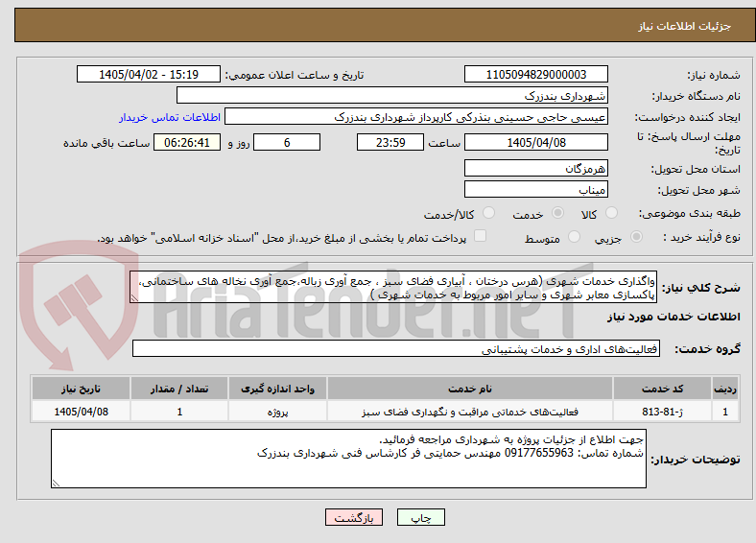The width and height of the screenshot is (756, 543).
Task: Click resize handle of the توضیحات خریدار textarea
Action: coord(56,484)
